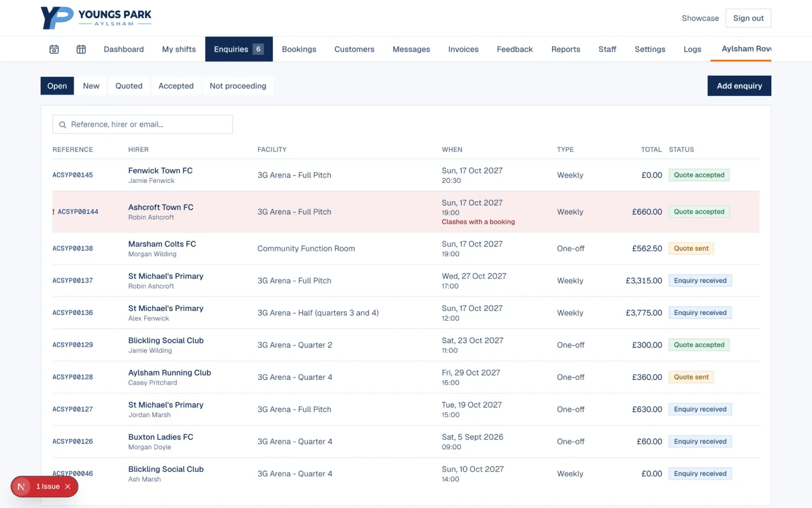
Task: Click Add enquiry button
Action: point(739,86)
